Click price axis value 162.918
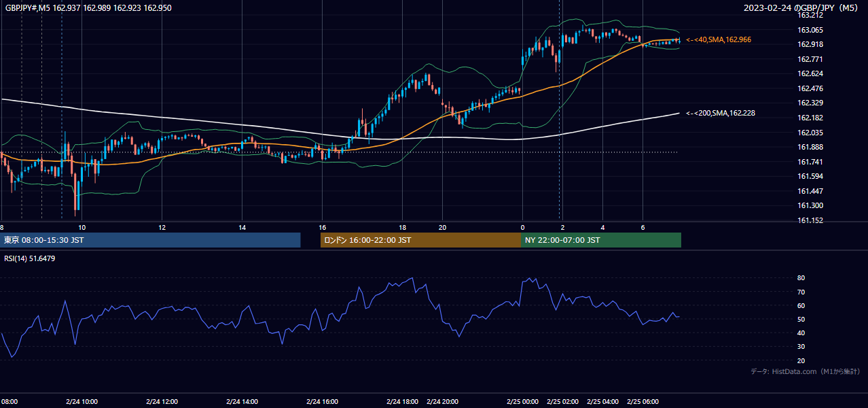The width and height of the screenshot is (868, 408). tap(810, 45)
